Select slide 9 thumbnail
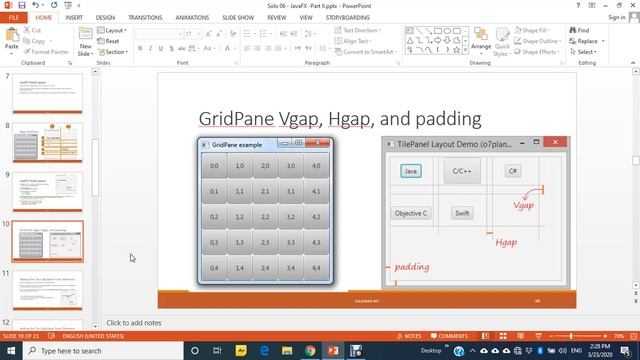This screenshot has width=640, height=360. 47,192
